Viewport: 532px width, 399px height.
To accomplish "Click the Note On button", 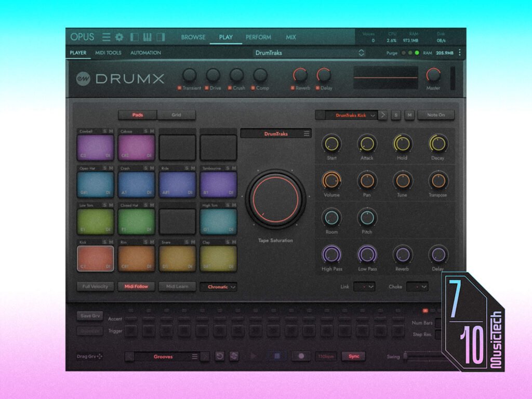I will [x=436, y=115].
